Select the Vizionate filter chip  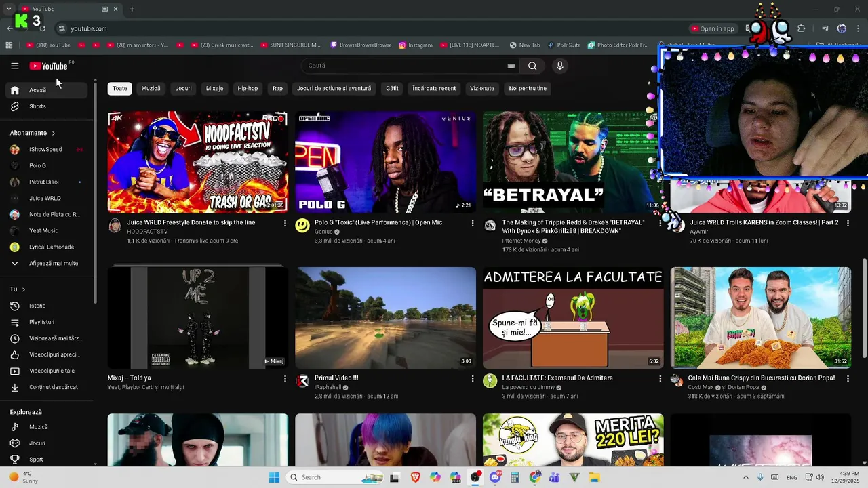point(482,88)
